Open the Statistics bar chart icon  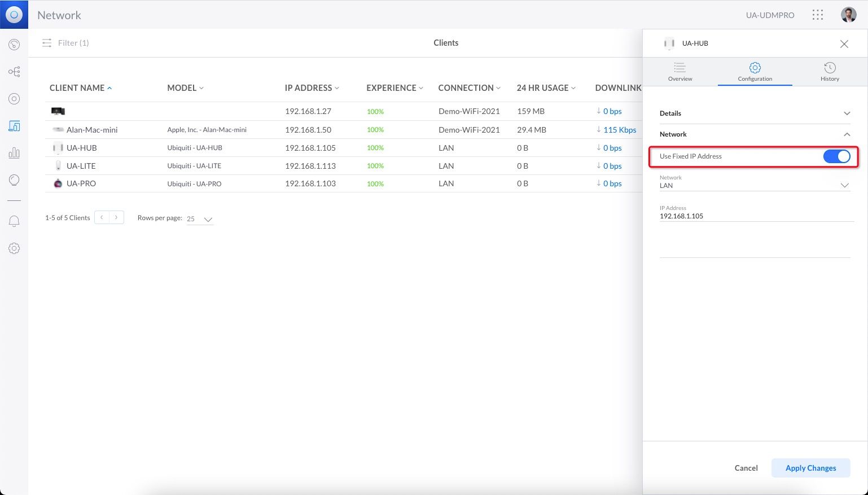coord(14,153)
